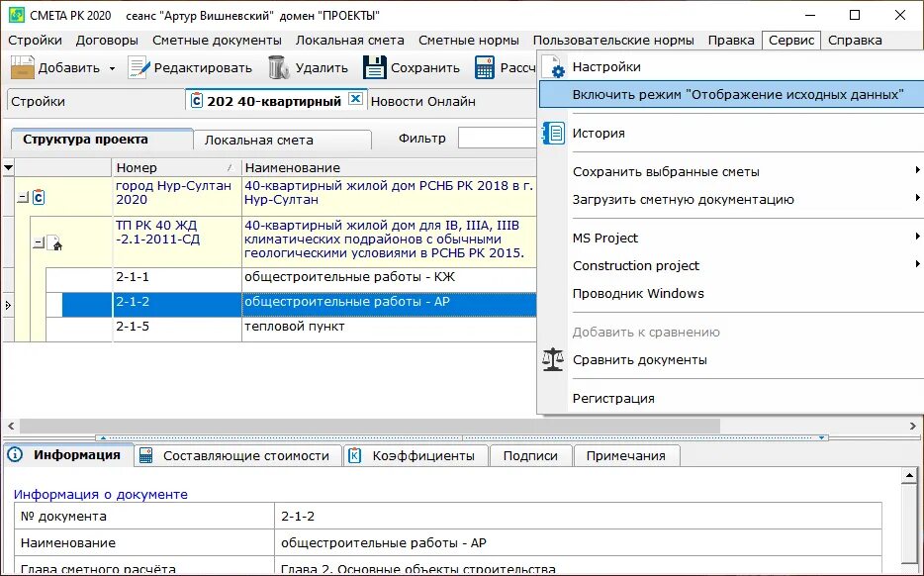Expand the Сохранить выбранные сметы submenu
This screenshot has height=576, width=924.
pos(917,170)
